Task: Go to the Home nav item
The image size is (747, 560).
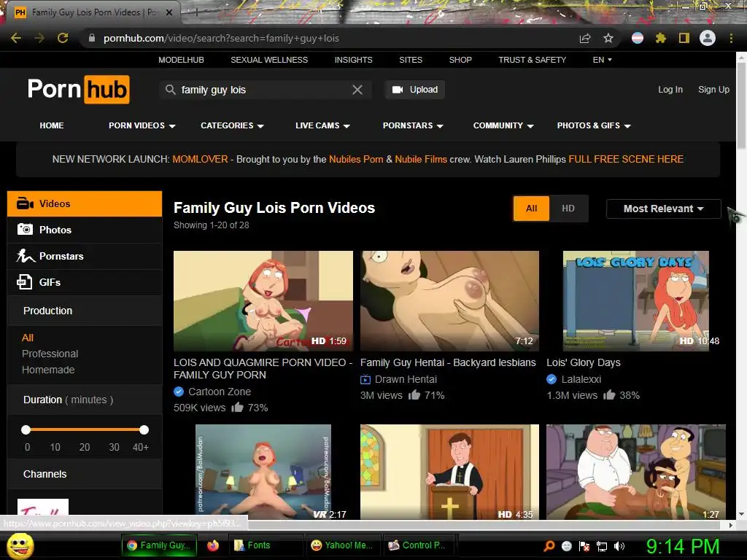Action: [52, 125]
